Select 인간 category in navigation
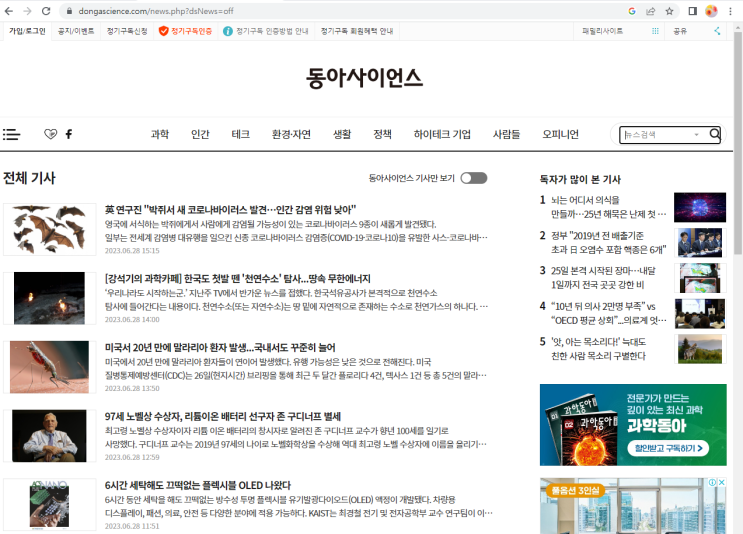 200,134
